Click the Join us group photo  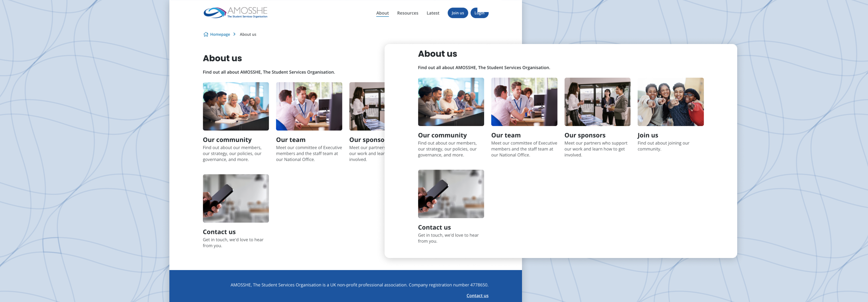pyautogui.click(x=670, y=102)
